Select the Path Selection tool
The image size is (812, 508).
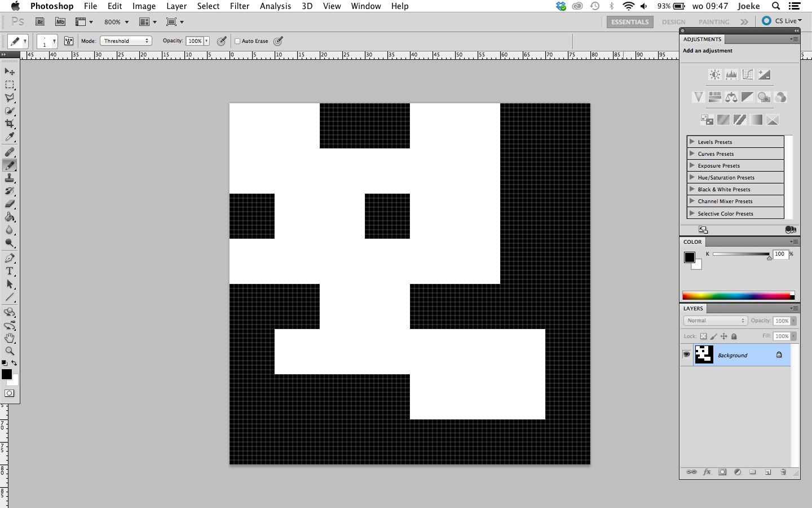[10, 284]
